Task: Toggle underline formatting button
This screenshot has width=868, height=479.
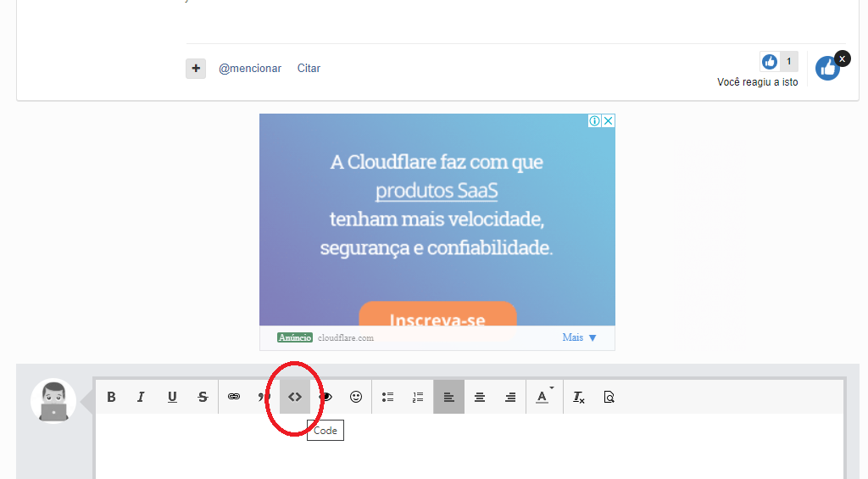Action: tap(172, 397)
